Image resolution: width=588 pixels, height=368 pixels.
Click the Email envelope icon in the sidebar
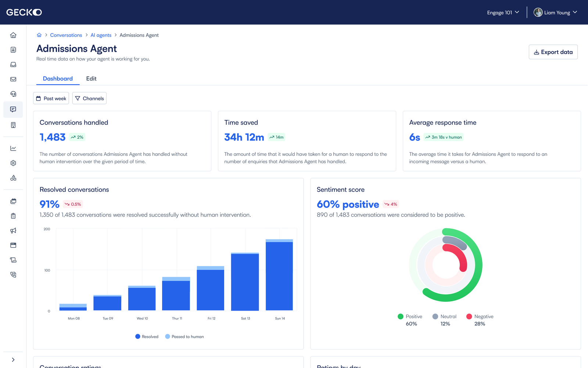(13, 79)
